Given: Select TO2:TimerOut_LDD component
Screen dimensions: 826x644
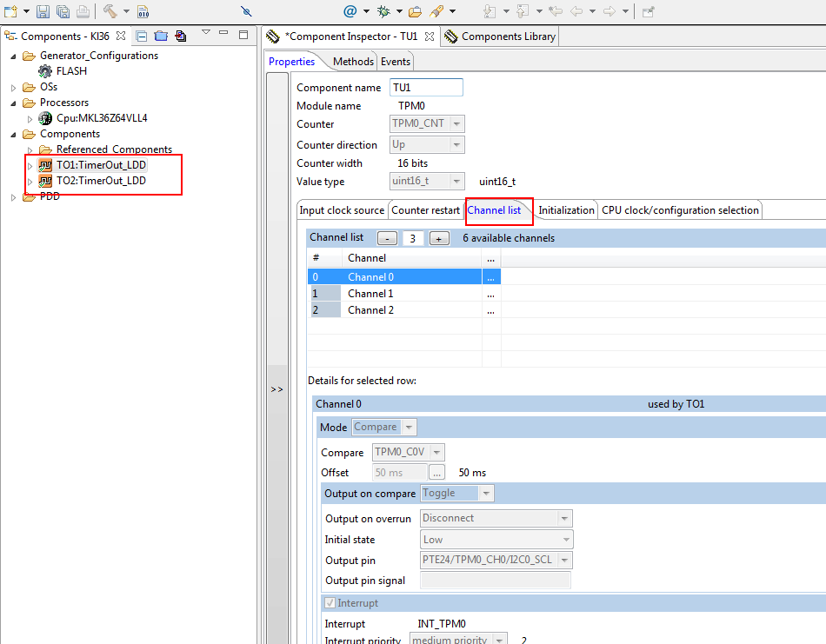Looking at the screenshot, I should pyautogui.click(x=101, y=181).
